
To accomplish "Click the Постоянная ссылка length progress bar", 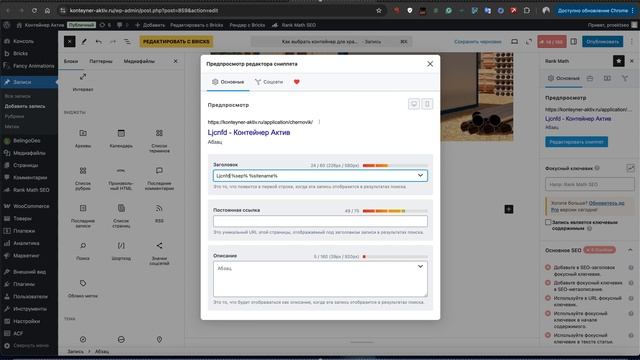I will tap(395, 211).
